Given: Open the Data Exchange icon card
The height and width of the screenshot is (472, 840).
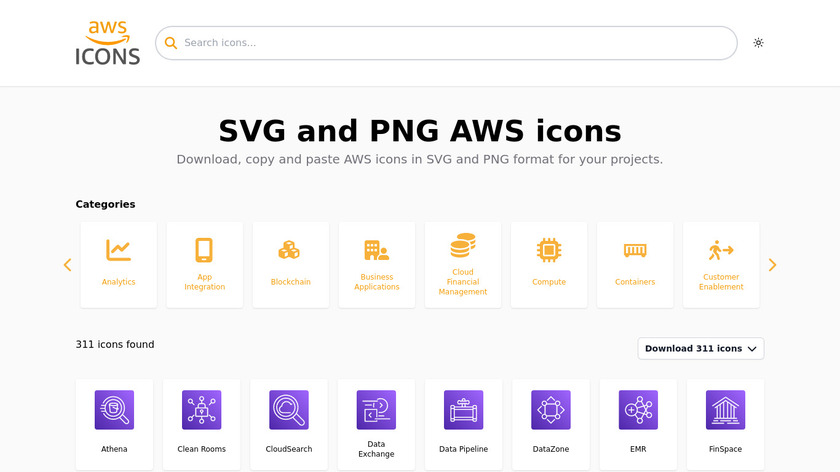Looking at the screenshot, I should coord(376,425).
